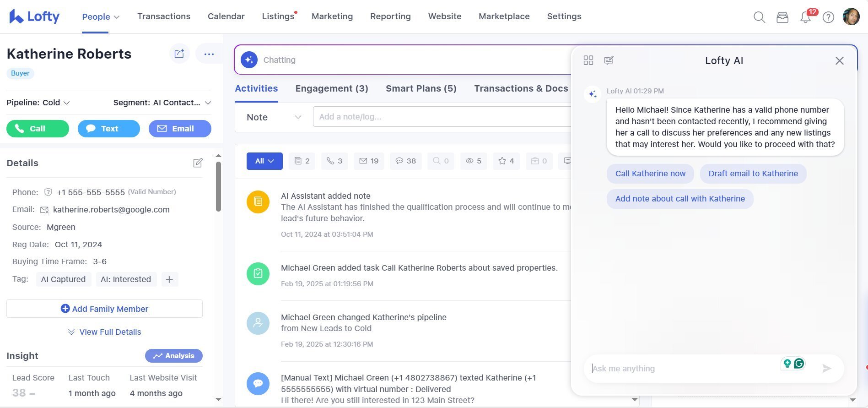Viewport: 868px width, 408px height.
Task: Edit Details using the pencil icon
Action: click(198, 163)
